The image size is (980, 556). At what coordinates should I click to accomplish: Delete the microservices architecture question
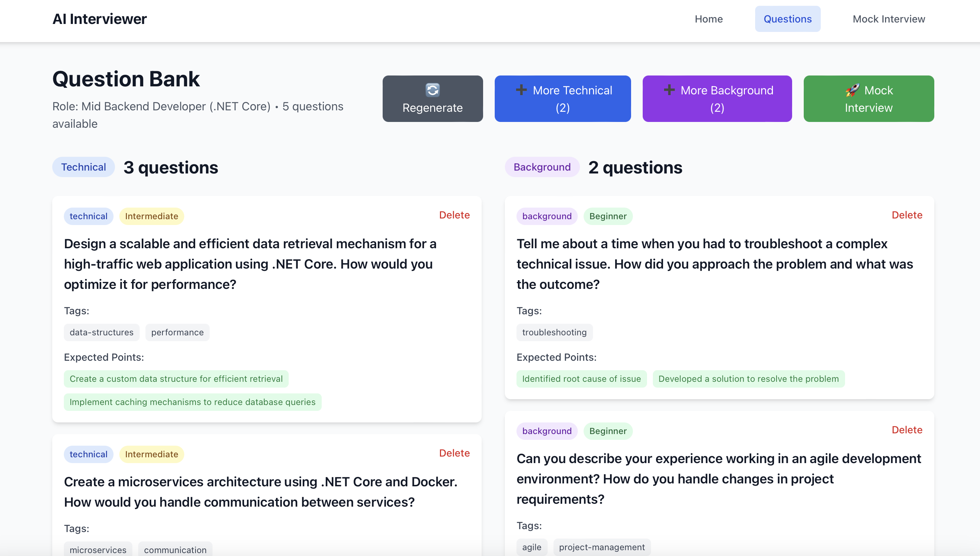454,453
